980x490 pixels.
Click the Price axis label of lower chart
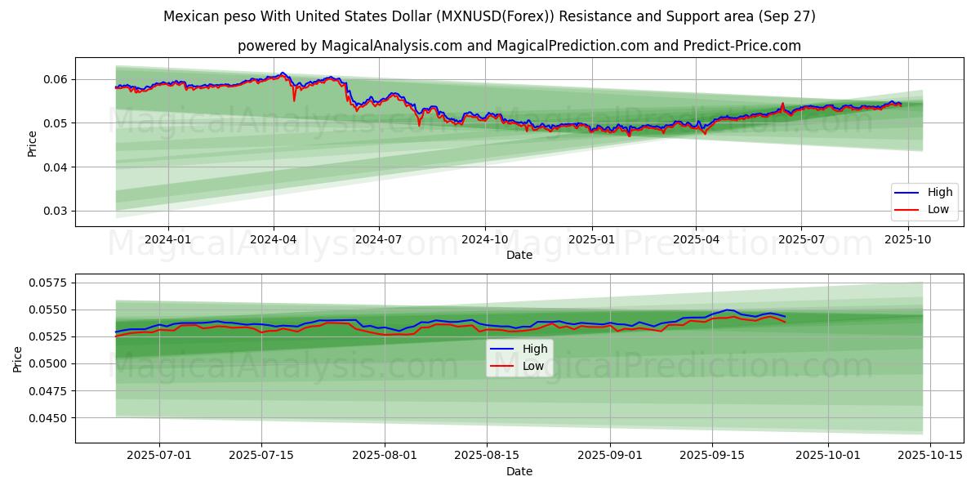[x=18, y=359]
